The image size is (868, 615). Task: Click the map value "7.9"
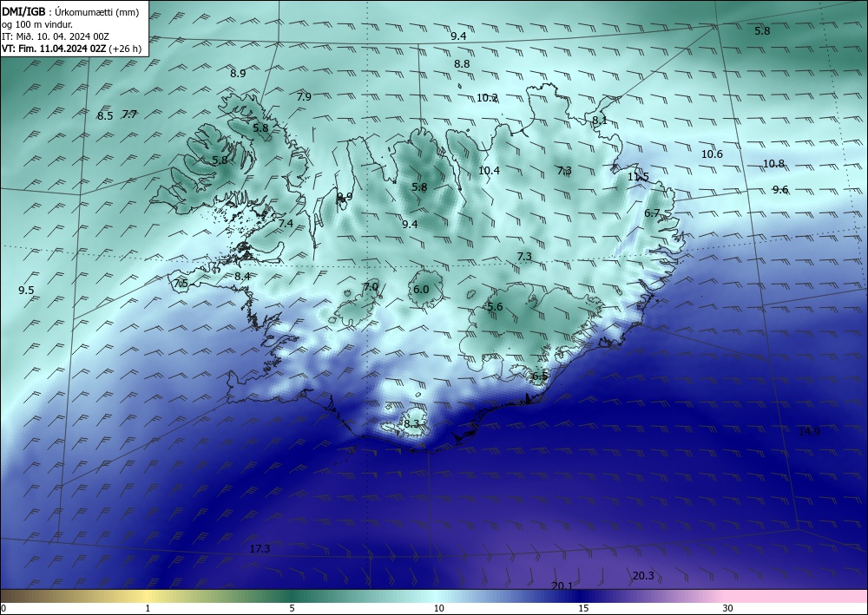[x=304, y=97]
